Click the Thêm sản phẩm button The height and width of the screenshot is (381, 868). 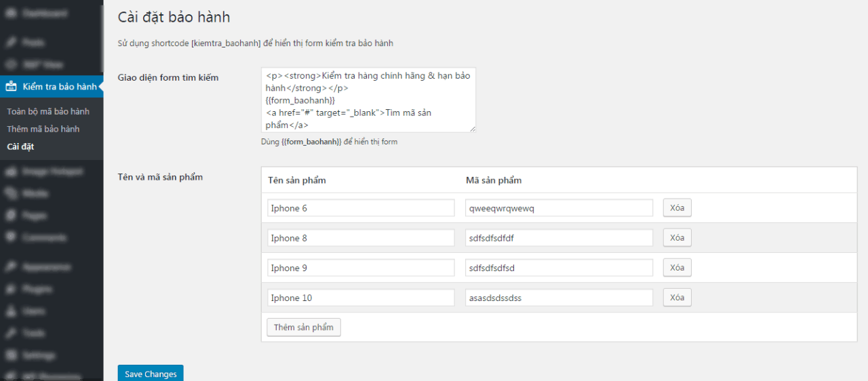point(303,327)
